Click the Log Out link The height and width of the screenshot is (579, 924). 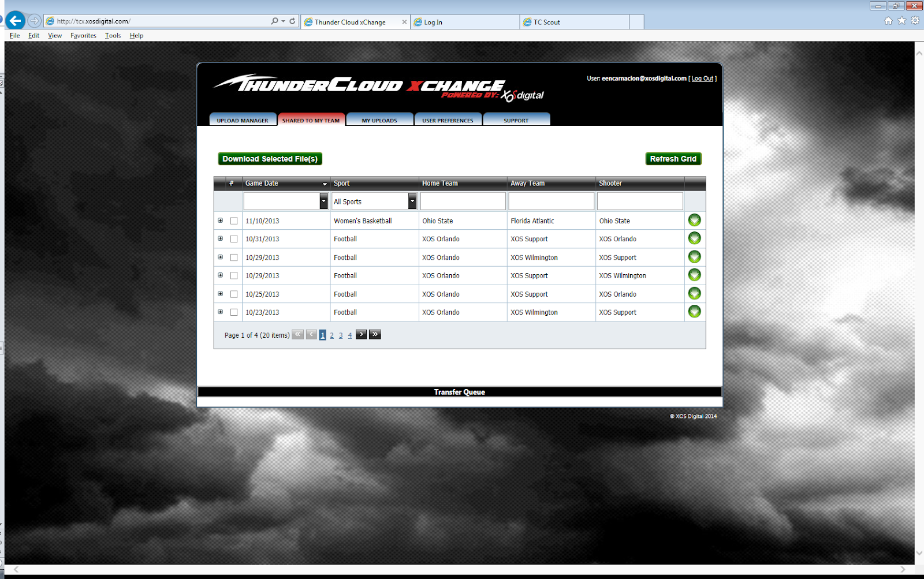[x=702, y=79]
